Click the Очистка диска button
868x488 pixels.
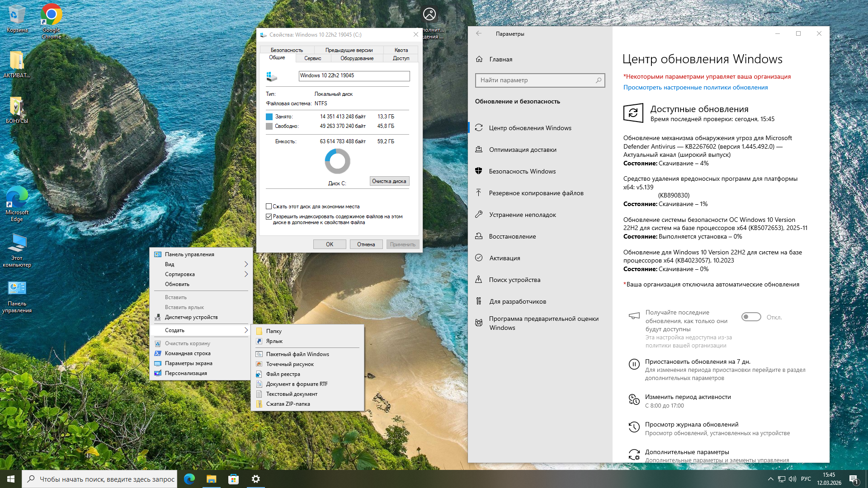389,181
